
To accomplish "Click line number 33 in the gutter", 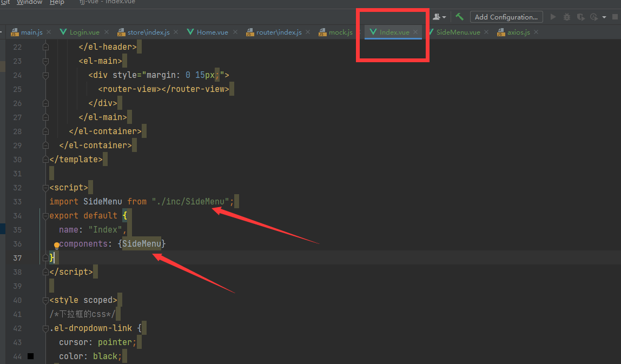I will click(x=17, y=202).
